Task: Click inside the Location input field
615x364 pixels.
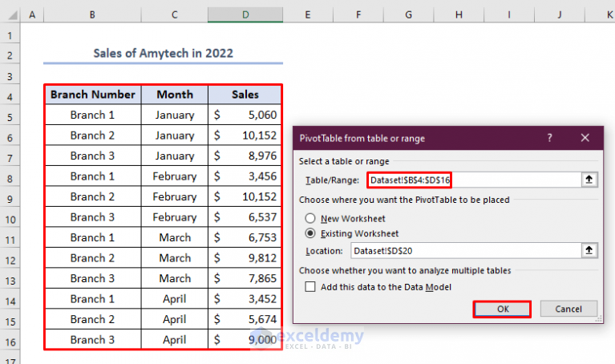Action: tap(466, 251)
